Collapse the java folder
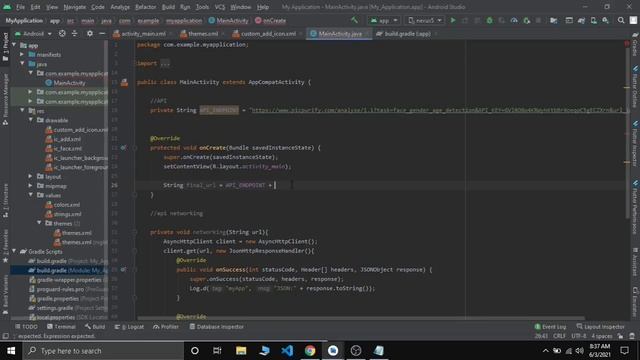The image size is (640, 360). (x=22, y=64)
